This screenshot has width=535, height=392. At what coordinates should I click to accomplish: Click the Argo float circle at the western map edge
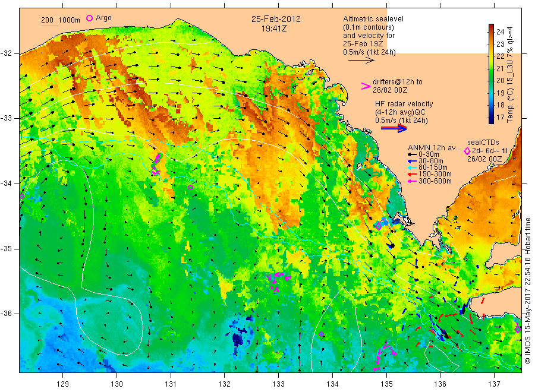click(22, 197)
